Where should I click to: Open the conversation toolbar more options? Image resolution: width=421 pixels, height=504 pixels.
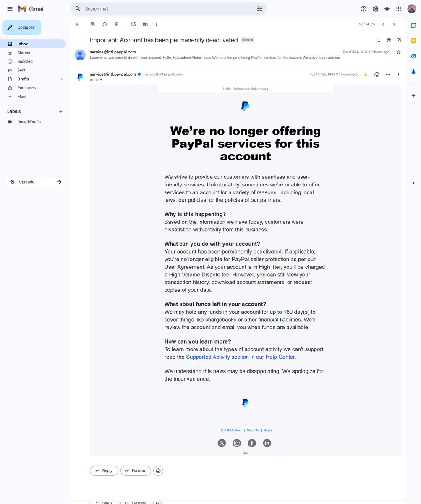156,24
